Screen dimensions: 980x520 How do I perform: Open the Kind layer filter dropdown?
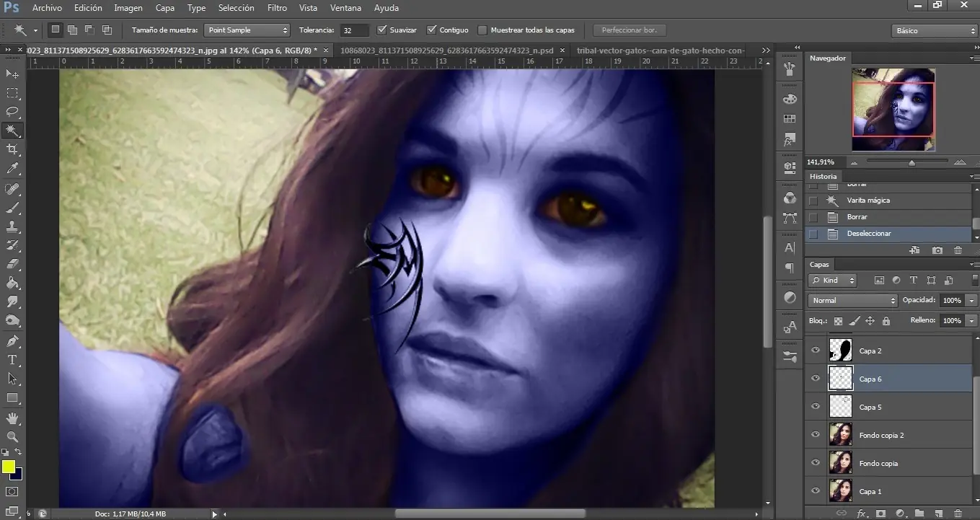coord(832,281)
